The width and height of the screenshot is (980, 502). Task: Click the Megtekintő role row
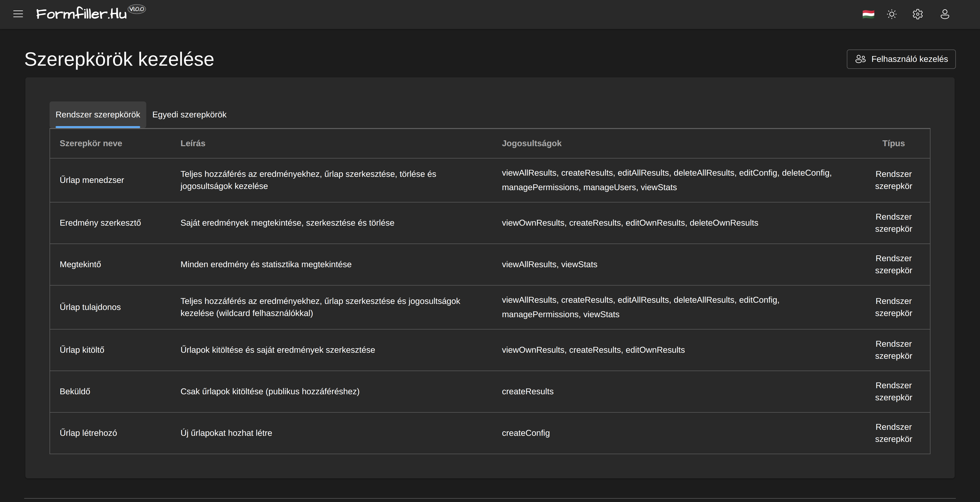pyautogui.click(x=80, y=264)
